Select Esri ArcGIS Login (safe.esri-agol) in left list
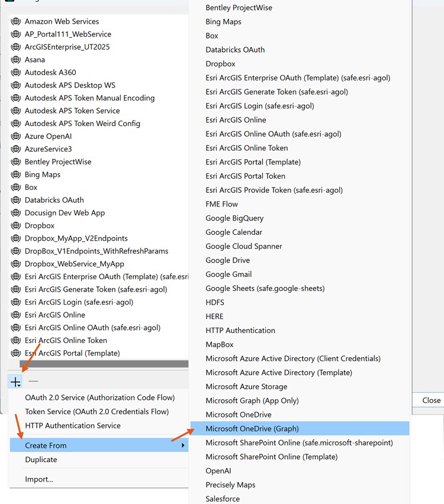This screenshot has width=444, height=504. (x=79, y=302)
